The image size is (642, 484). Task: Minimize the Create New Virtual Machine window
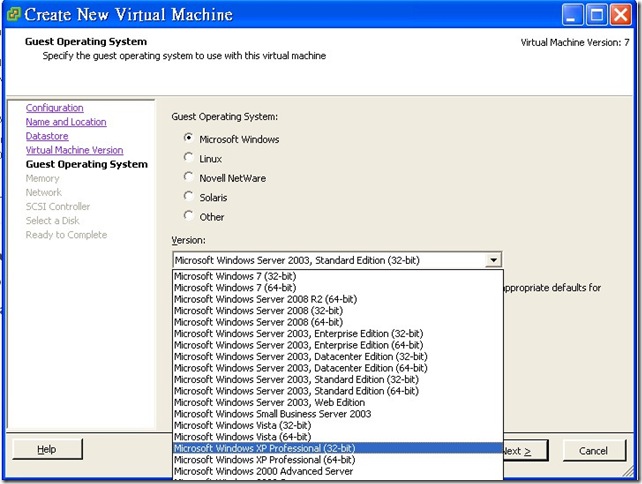(572, 15)
